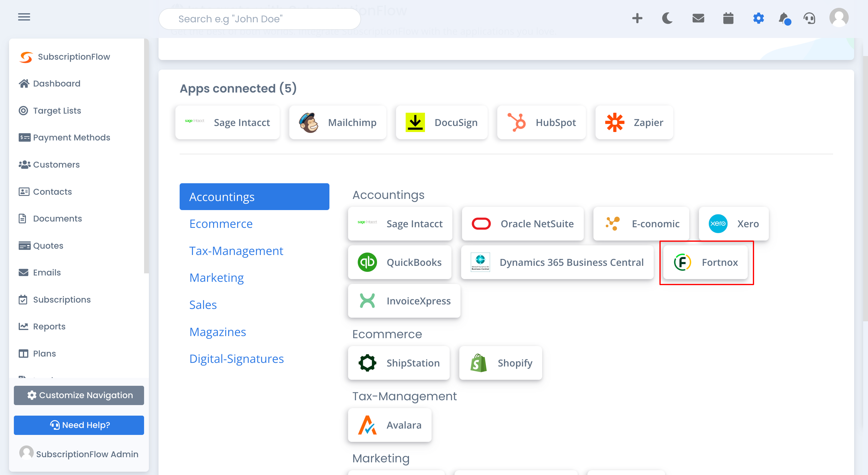
Task: Open Plans in sidebar
Action: pos(37,353)
